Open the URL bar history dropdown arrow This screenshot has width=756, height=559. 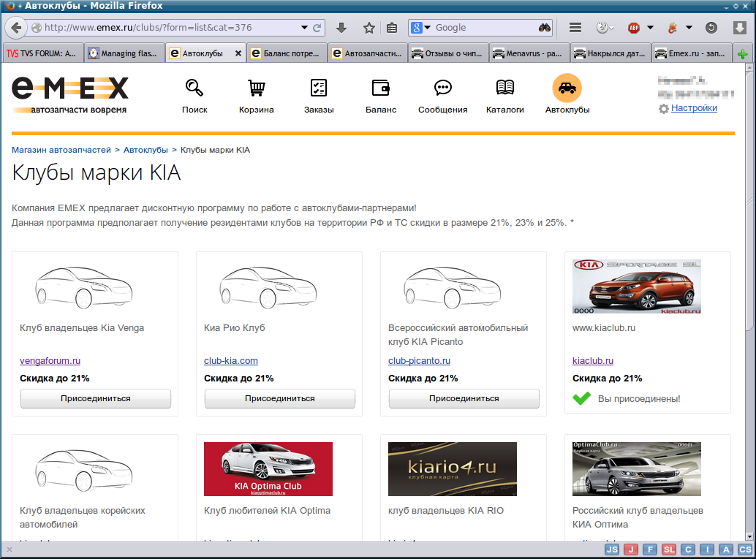click(x=304, y=28)
